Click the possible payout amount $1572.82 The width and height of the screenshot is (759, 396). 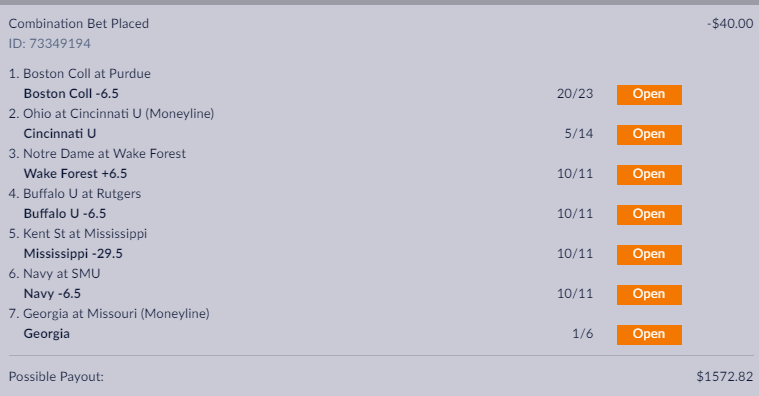pos(725,377)
